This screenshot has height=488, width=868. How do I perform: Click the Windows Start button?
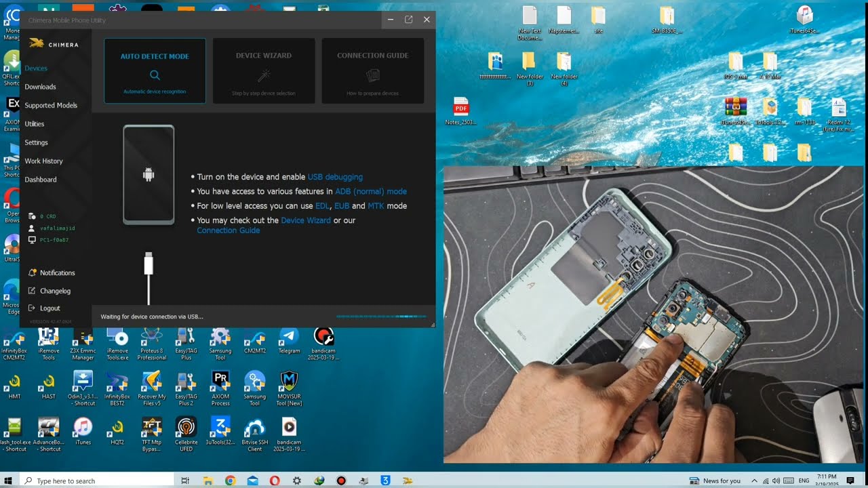(x=8, y=481)
